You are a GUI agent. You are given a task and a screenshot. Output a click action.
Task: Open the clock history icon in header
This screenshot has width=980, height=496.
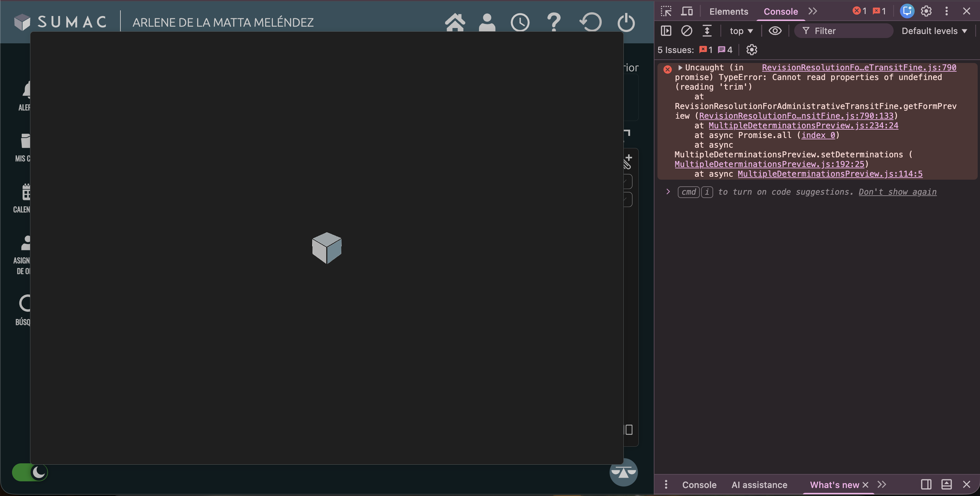[520, 22]
